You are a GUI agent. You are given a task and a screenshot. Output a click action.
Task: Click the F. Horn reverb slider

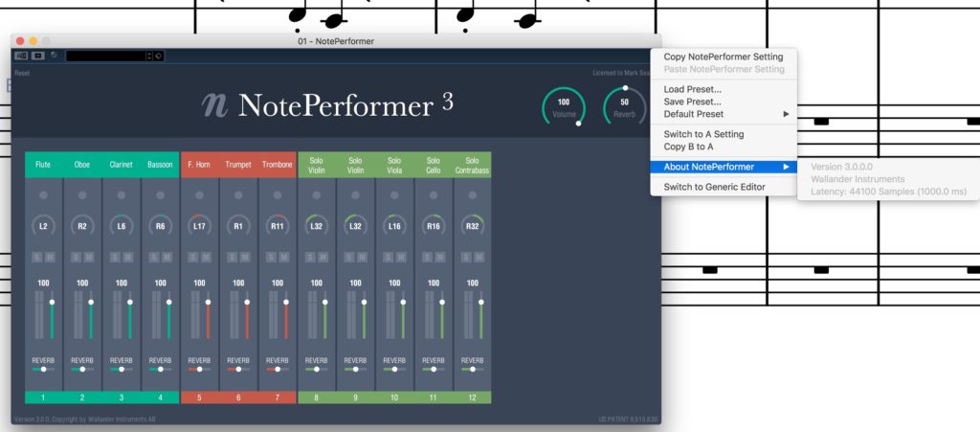click(x=199, y=370)
